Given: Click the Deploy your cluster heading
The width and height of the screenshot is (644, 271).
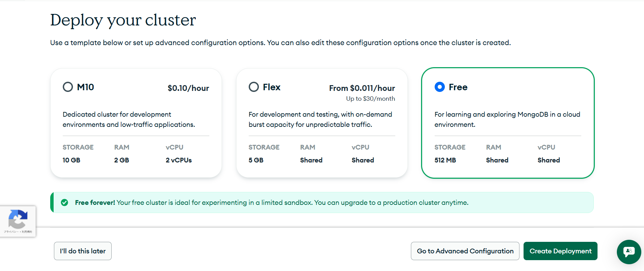Looking at the screenshot, I should click(x=123, y=20).
